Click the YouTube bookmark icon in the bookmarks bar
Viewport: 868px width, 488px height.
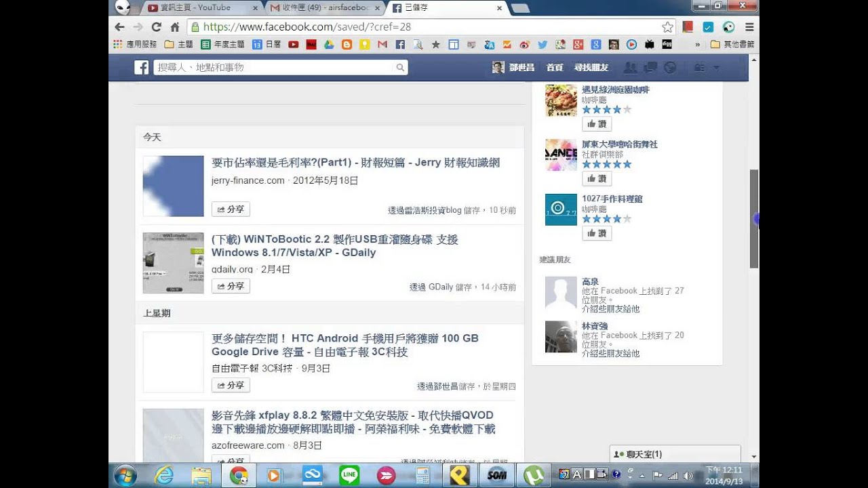point(293,45)
